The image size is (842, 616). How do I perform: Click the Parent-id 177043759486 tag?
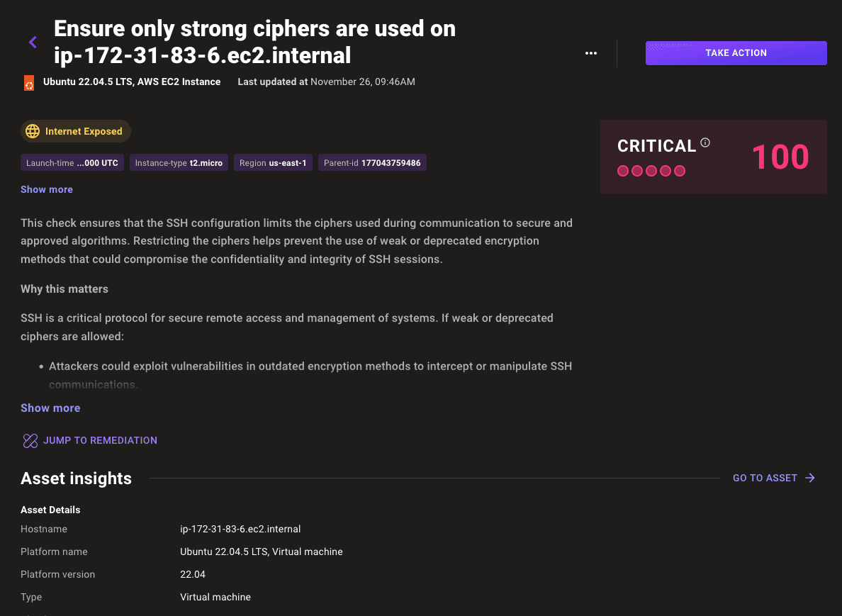[372, 163]
